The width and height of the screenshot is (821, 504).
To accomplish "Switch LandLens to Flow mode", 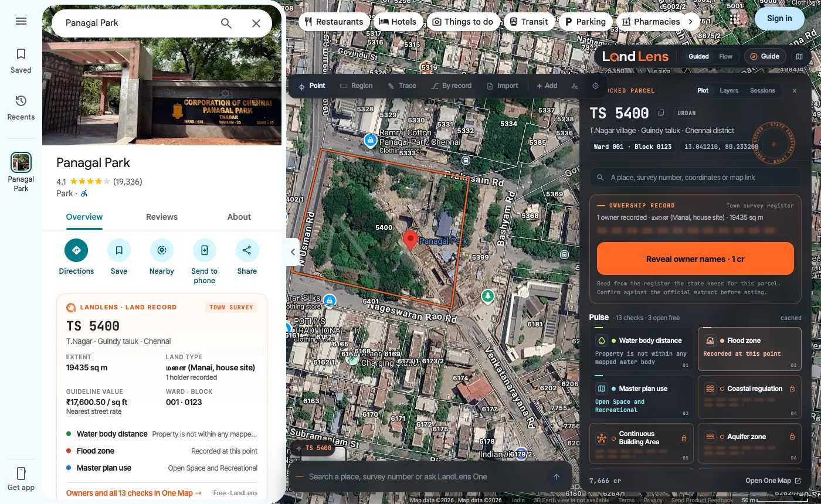I will click(726, 56).
